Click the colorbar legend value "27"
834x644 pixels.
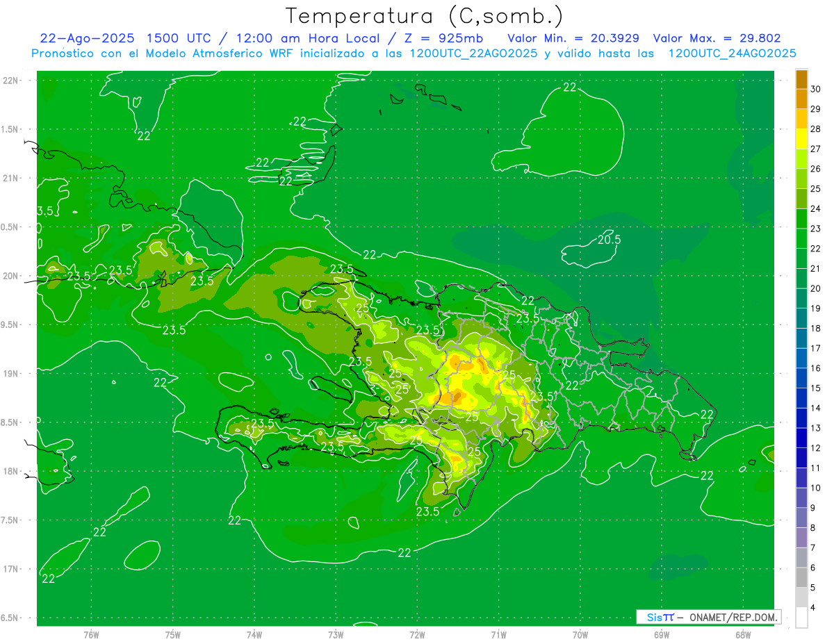pyautogui.click(x=816, y=149)
